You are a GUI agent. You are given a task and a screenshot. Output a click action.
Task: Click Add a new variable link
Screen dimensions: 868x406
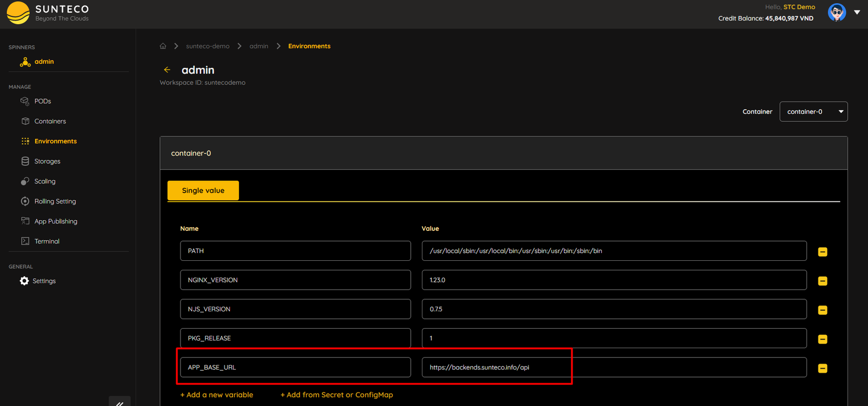click(217, 395)
